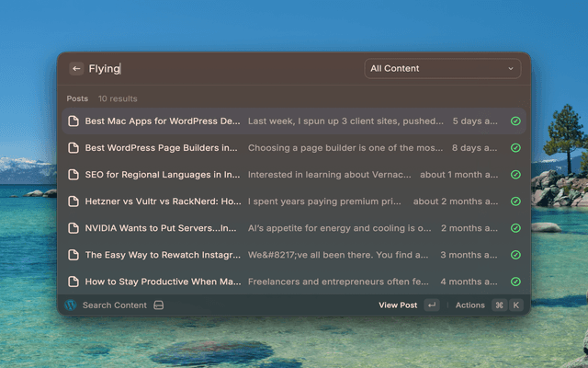Screen dimensions: 588x368
Task: Click the back arrow button
Action: click(x=76, y=68)
